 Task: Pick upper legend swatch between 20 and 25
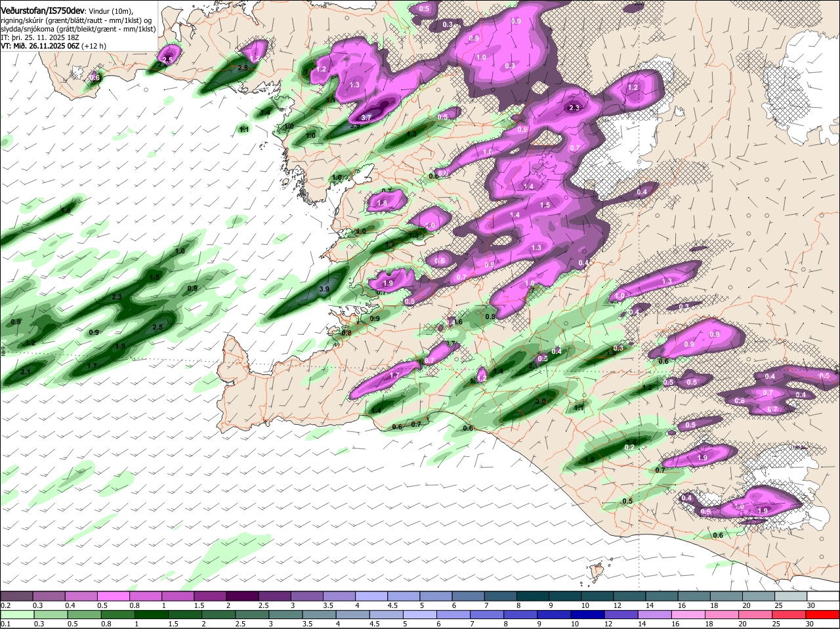(759, 596)
